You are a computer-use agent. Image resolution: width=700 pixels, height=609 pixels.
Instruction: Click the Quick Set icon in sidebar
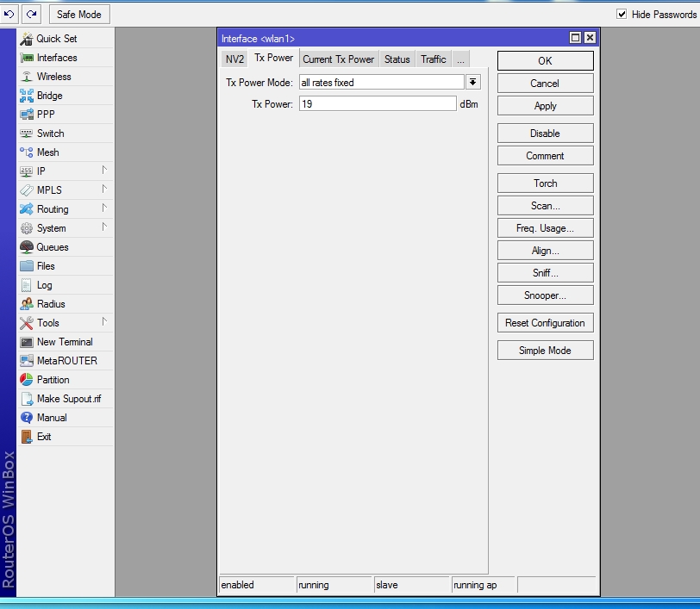point(27,39)
